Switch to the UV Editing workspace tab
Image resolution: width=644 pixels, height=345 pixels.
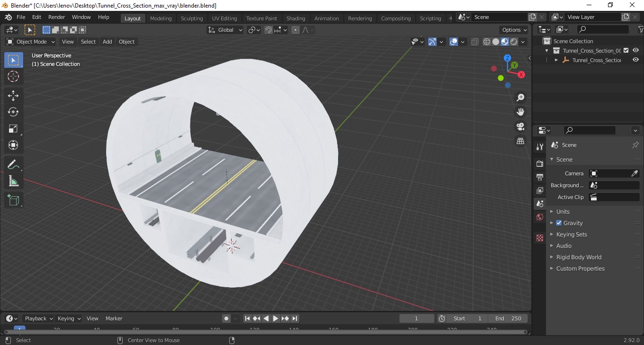(x=224, y=18)
